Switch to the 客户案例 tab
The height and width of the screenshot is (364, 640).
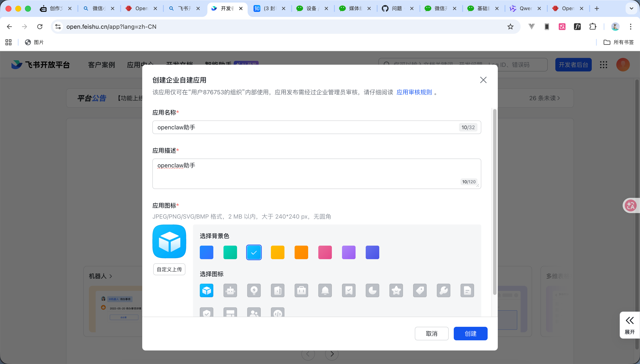click(x=101, y=64)
